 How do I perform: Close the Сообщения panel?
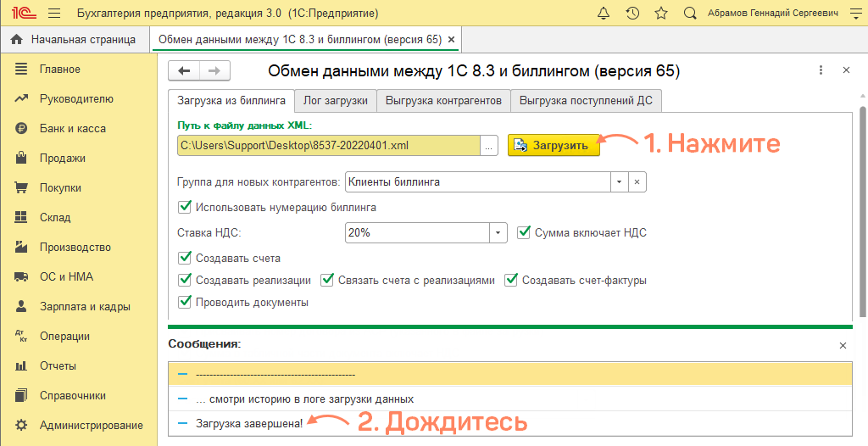[x=843, y=345]
